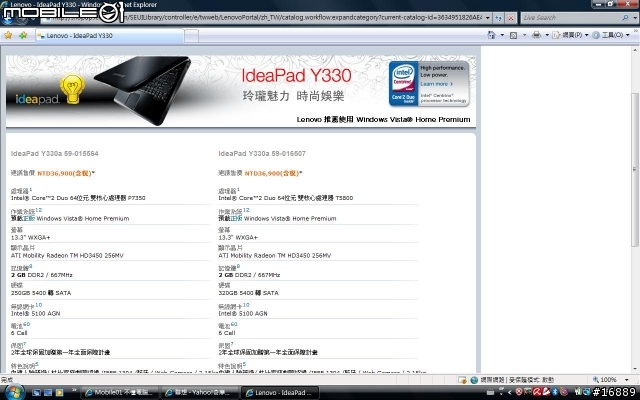Click into the Live Search box
640x400 pixels.
pyautogui.click(x=571, y=18)
